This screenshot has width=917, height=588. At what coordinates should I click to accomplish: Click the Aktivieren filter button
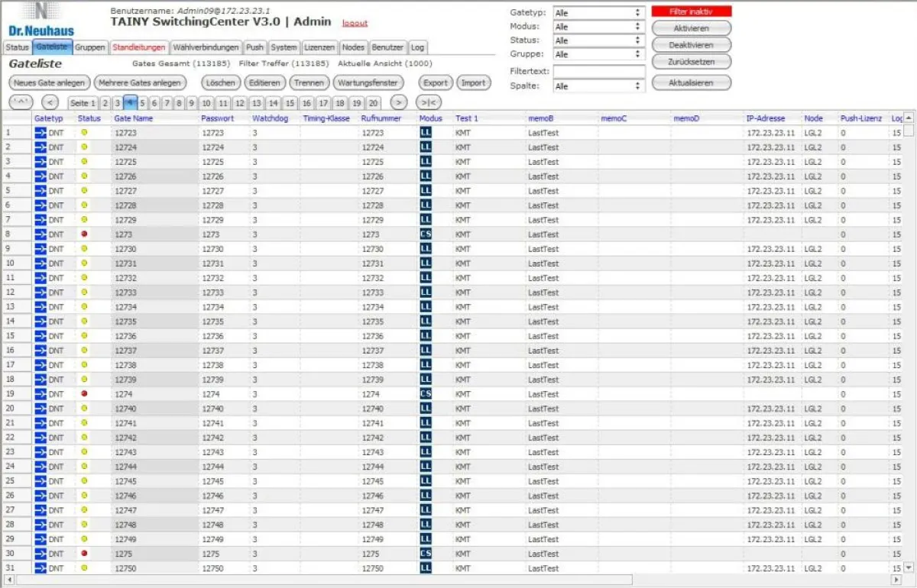point(690,28)
